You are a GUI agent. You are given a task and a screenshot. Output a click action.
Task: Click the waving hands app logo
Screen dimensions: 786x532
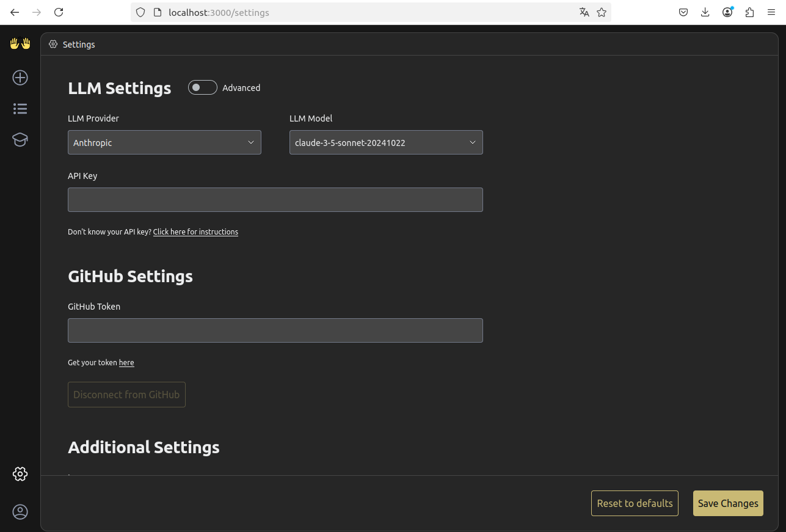click(20, 43)
